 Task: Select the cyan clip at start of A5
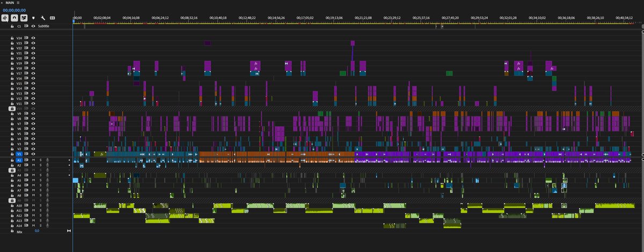(75, 181)
